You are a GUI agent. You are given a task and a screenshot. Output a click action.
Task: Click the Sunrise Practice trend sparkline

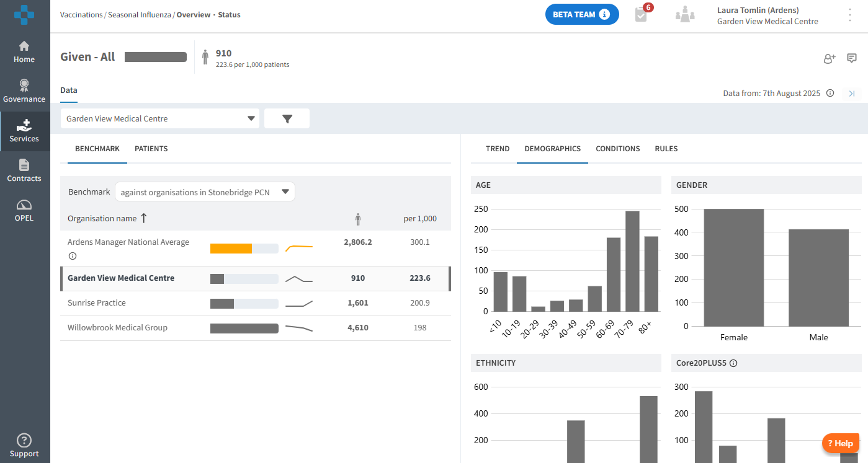[x=299, y=304]
